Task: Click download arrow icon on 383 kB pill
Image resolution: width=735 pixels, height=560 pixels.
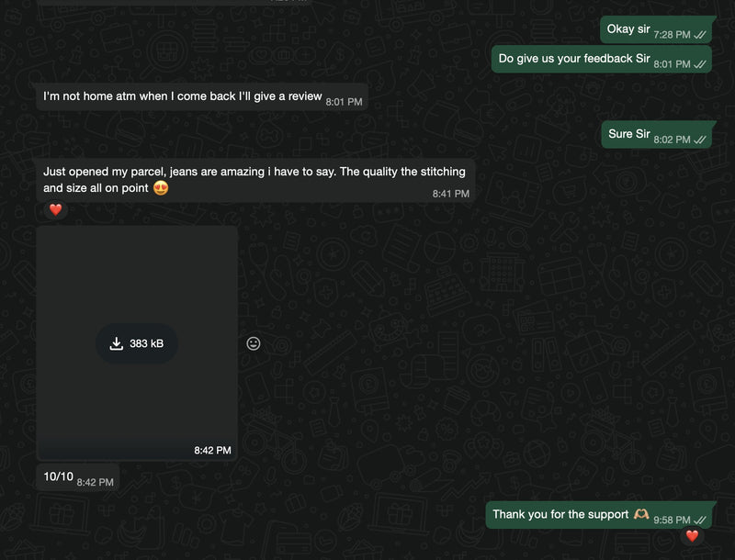Action: [x=117, y=343]
